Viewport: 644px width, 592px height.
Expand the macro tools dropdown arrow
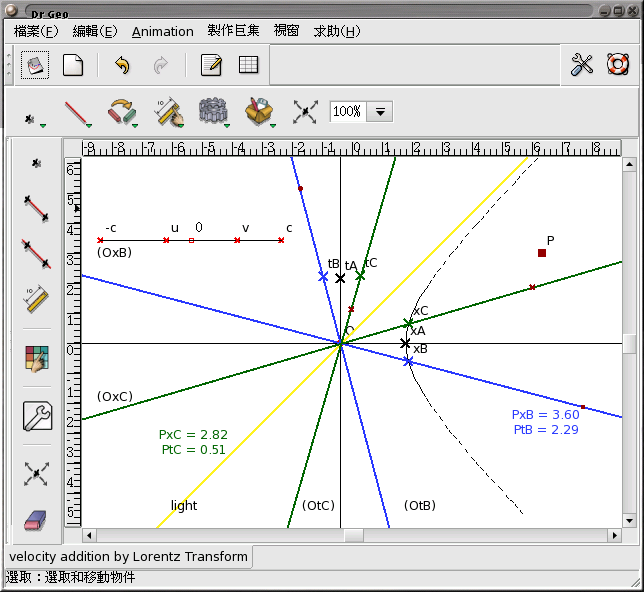[227, 125]
